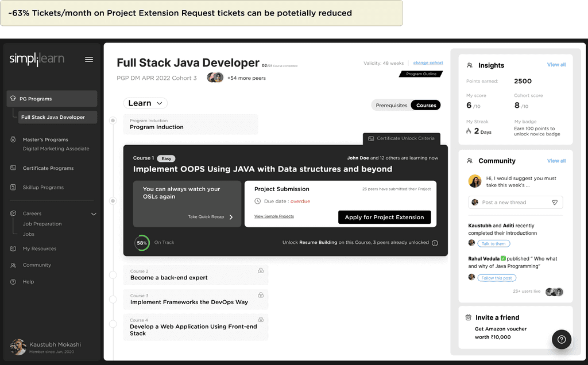This screenshot has width=588, height=365.
Task: Select the Courses toggle option
Action: click(426, 105)
